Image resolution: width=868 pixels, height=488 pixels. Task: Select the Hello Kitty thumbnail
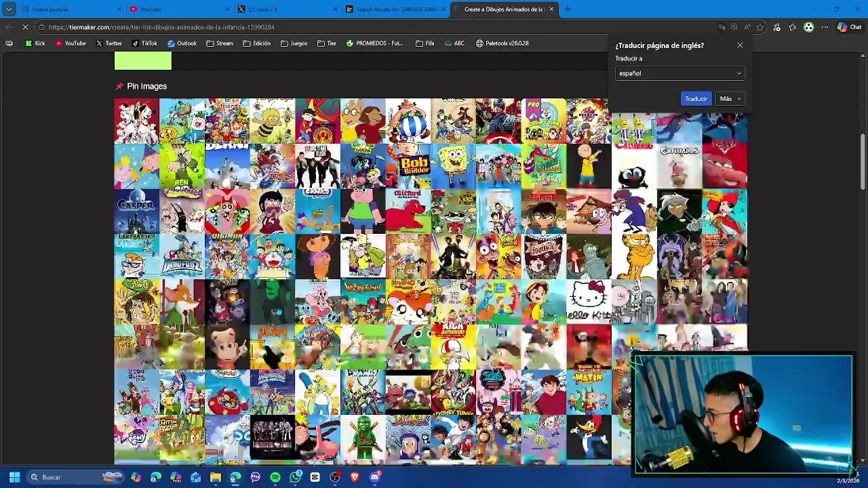[589, 302]
